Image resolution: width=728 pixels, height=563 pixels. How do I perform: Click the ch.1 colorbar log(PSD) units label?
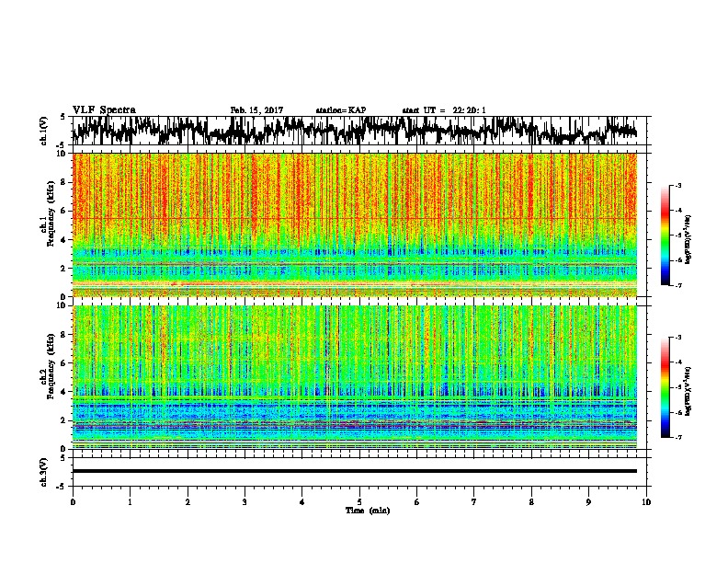[688, 239]
